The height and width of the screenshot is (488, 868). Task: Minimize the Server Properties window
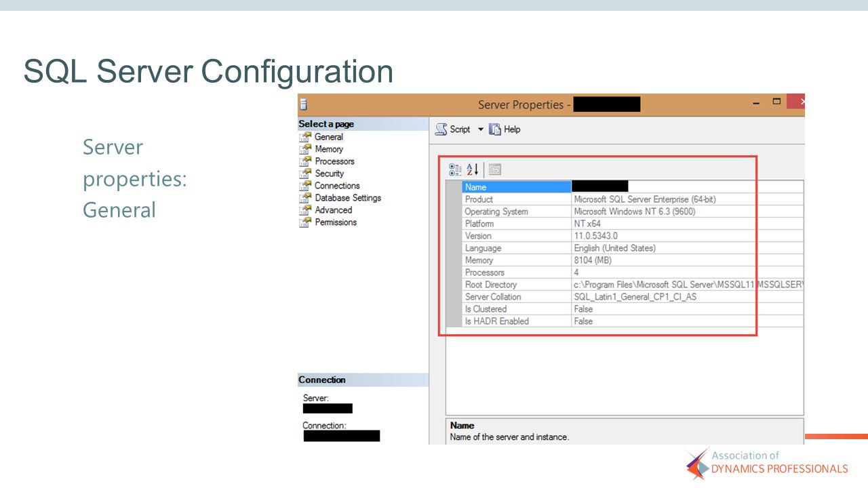click(757, 102)
